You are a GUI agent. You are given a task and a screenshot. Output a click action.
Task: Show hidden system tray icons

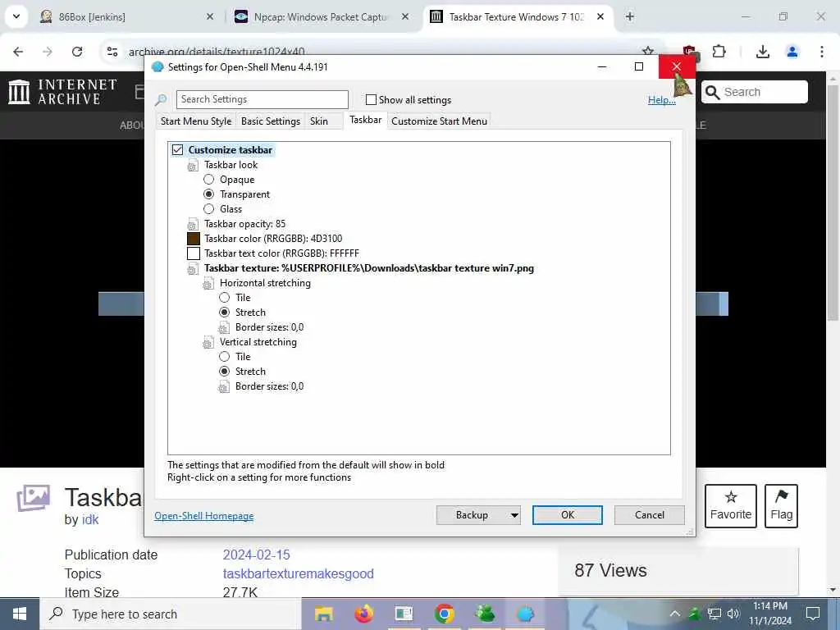(x=674, y=614)
